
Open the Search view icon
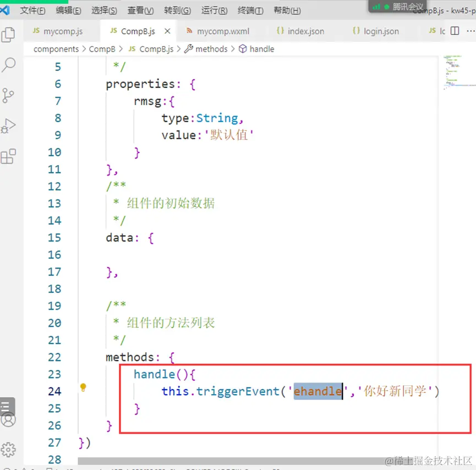coord(8,65)
